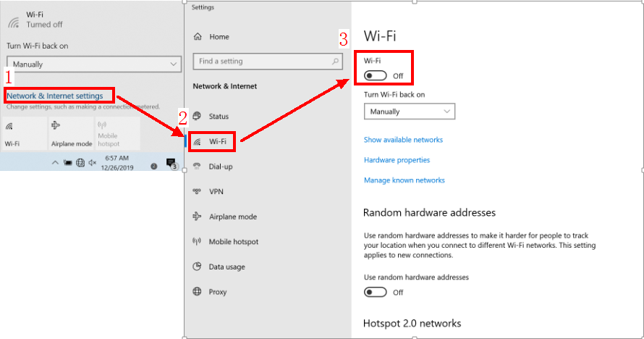The image size is (644, 339).
Task: Select the VPN sidebar item
Action: [216, 192]
